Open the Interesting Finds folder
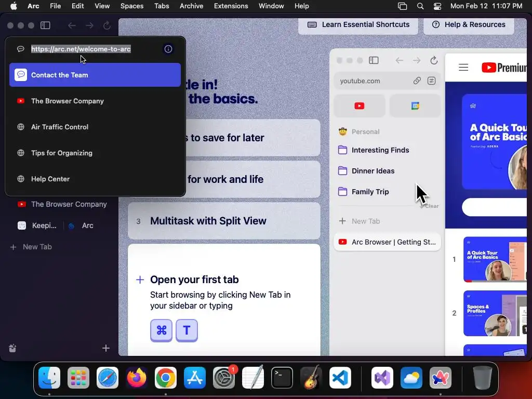The width and height of the screenshot is (532, 399). click(373, 150)
